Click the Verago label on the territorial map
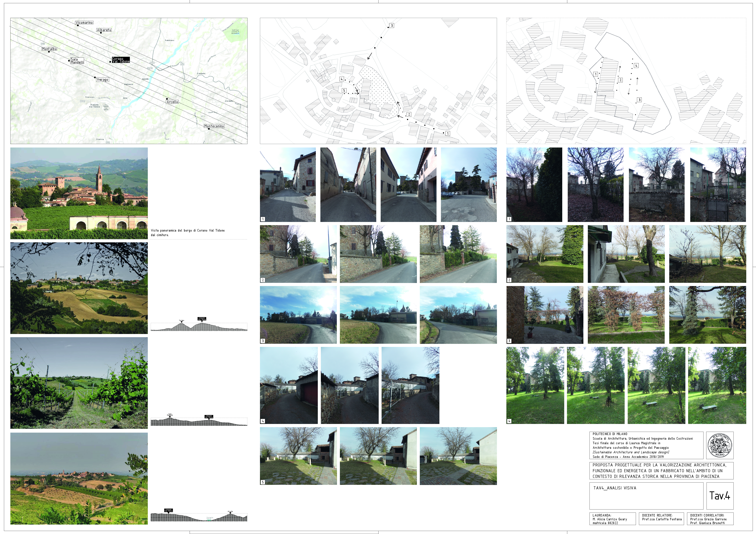Image resolution: width=756 pixels, height=534 pixels. (x=102, y=79)
